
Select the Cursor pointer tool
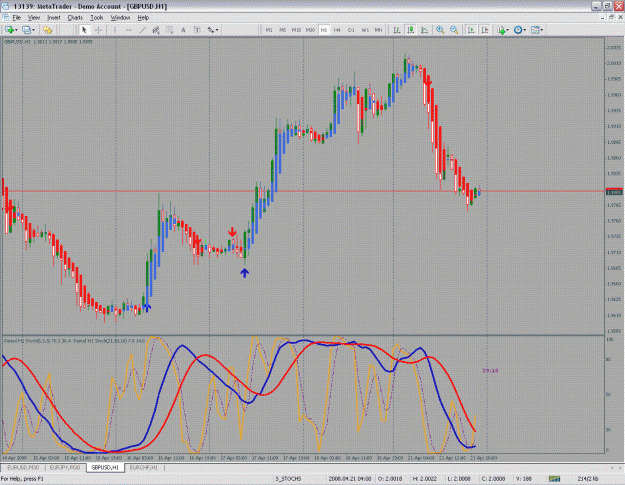(x=84, y=30)
